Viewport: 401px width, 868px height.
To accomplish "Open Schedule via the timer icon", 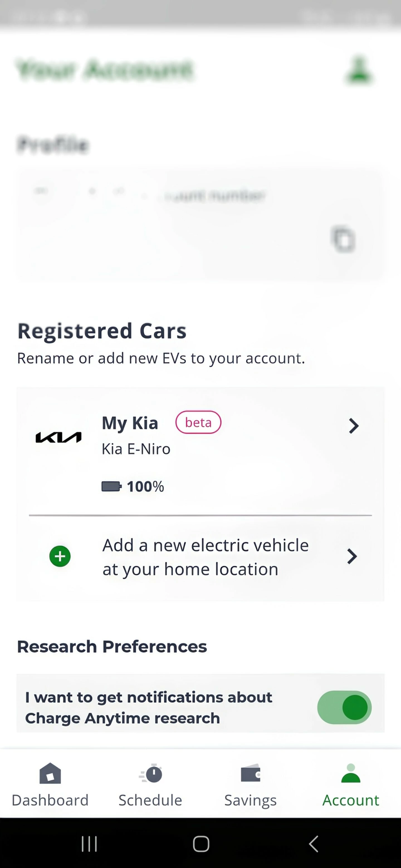I will point(151,774).
